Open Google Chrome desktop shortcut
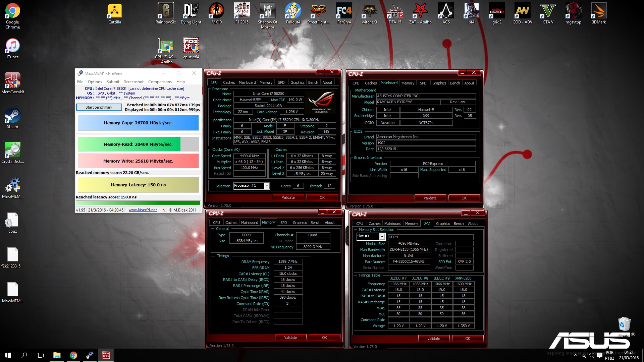 [12, 16]
